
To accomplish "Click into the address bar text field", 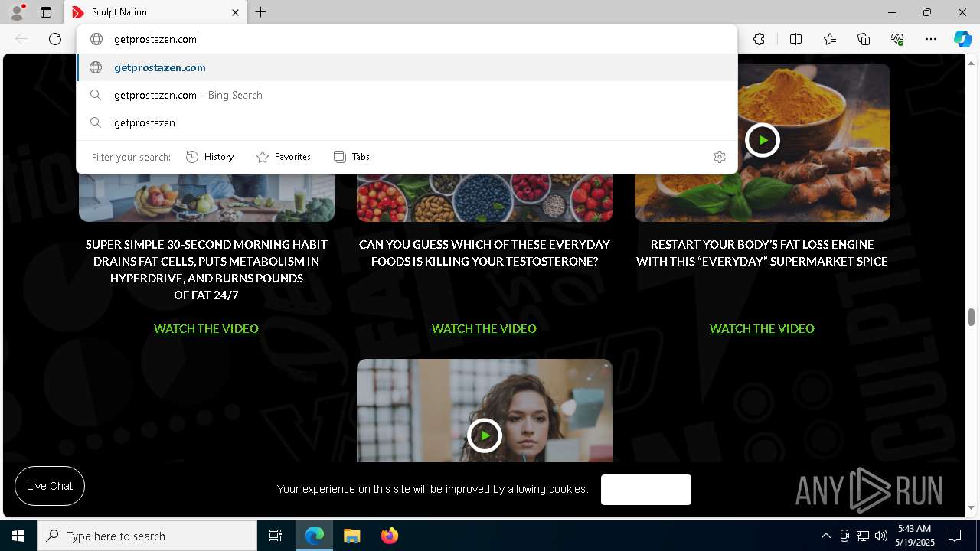I will tap(407, 39).
